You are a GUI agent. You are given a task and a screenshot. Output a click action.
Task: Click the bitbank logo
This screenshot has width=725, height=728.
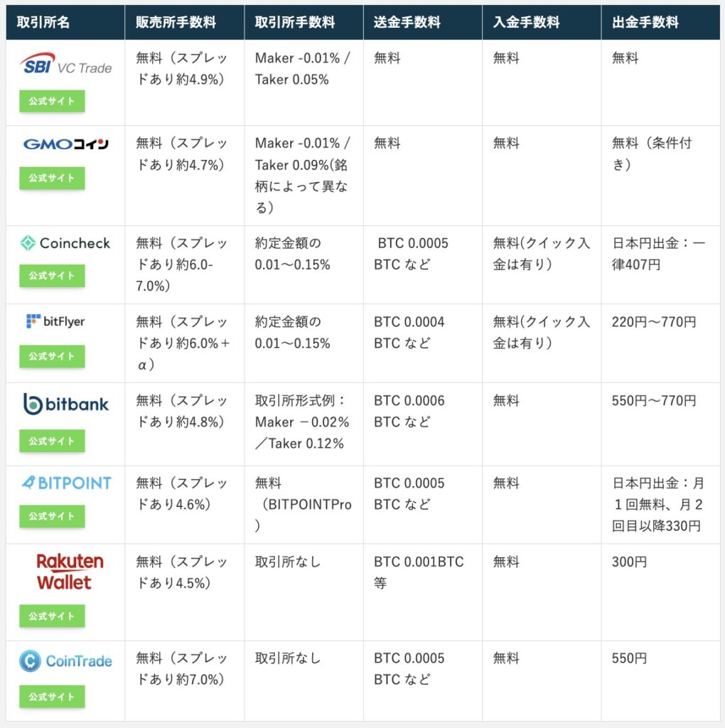coord(65,404)
